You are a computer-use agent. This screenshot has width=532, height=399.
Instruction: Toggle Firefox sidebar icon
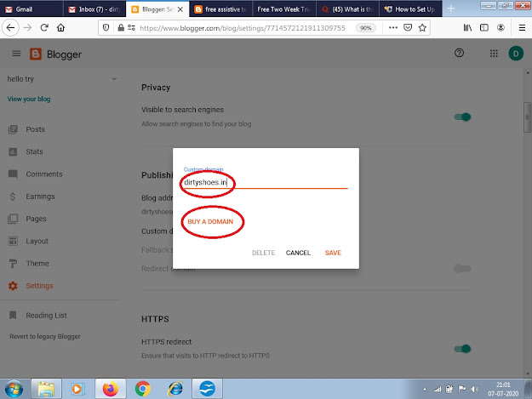tap(484, 28)
